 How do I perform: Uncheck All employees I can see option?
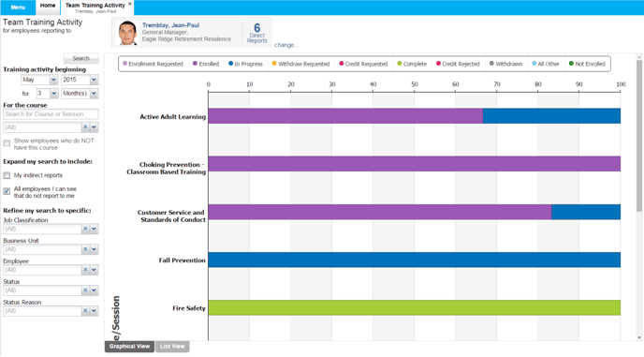coord(7,191)
